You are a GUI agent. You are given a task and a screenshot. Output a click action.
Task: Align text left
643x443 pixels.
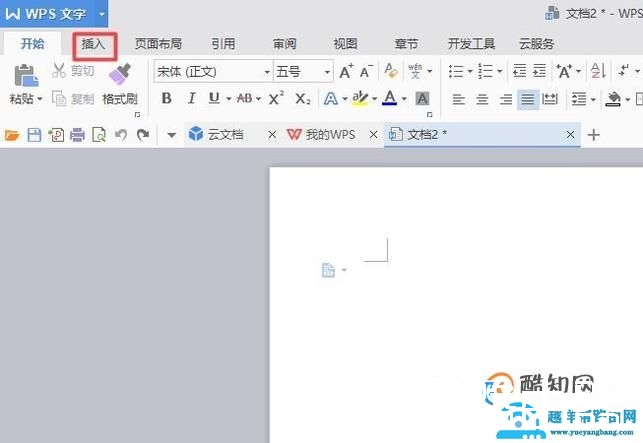458,99
